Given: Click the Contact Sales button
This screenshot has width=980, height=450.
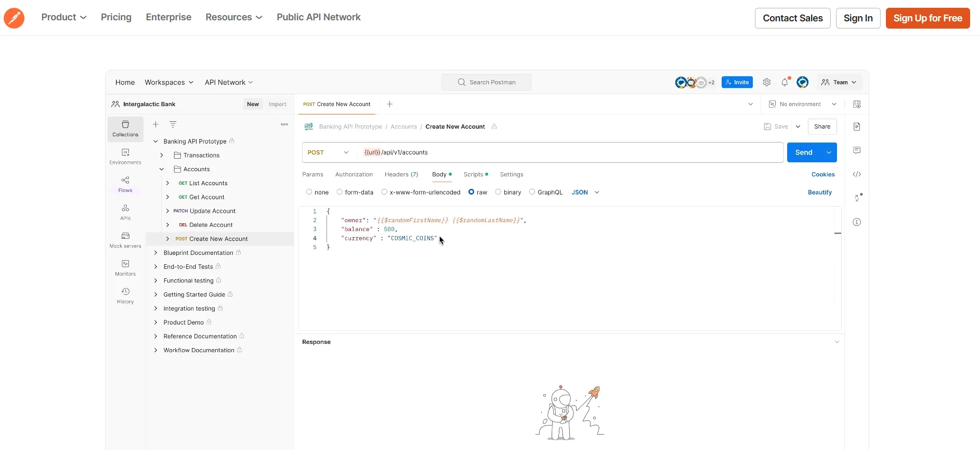Looking at the screenshot, I should pos(792,18).
